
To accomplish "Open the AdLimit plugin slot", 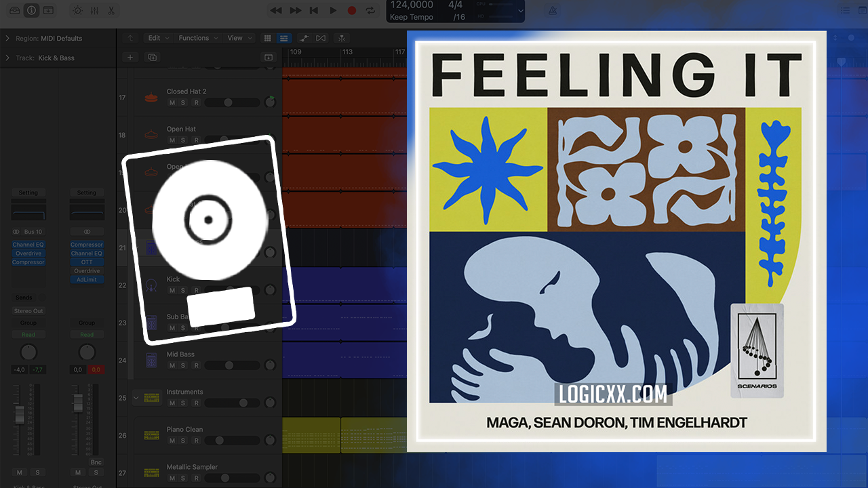I will [87, 279].
